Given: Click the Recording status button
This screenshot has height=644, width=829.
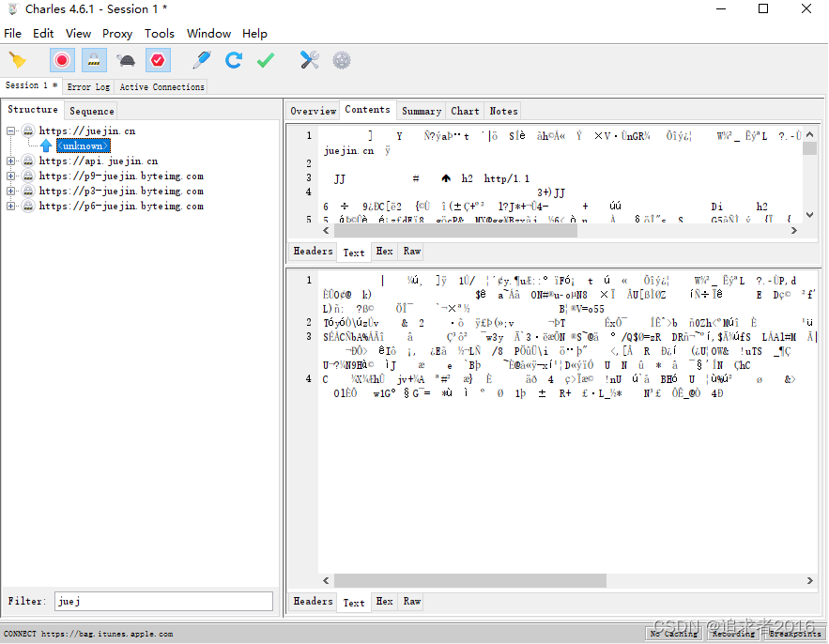Looking at the screenshot, I should pyautogui.click(x=734, y=634).
